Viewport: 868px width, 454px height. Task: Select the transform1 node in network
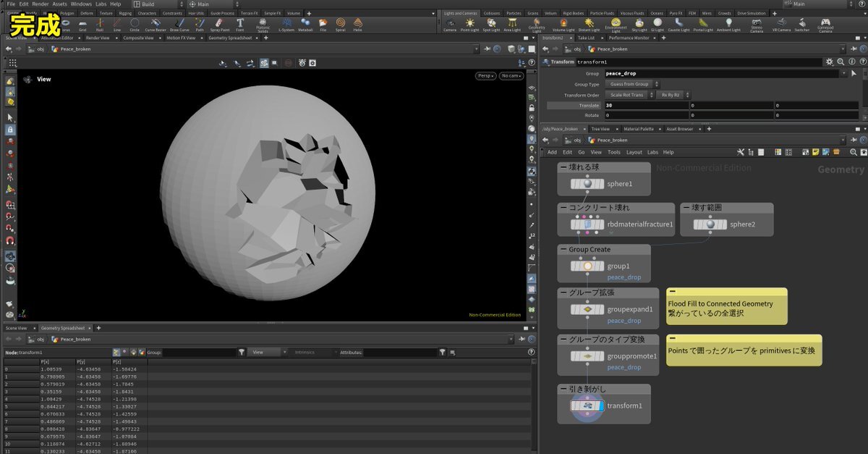[x=588, y=405]
